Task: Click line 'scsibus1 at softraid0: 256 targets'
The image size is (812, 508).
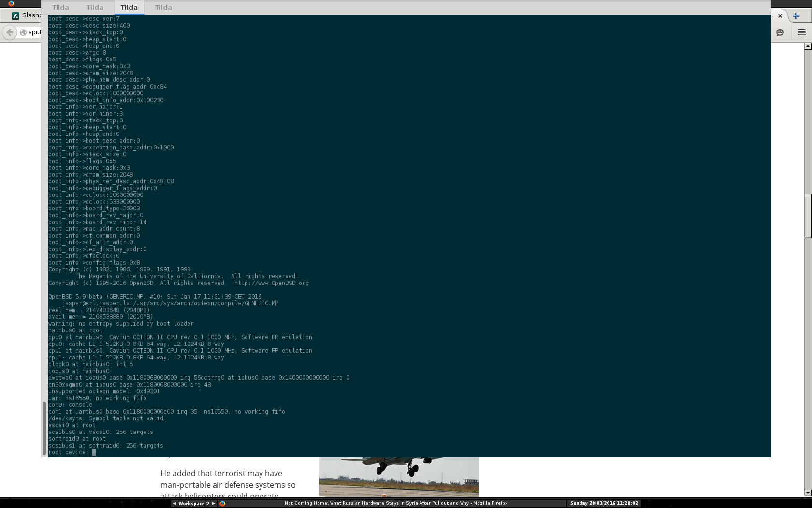Action: tap(106, 446)
